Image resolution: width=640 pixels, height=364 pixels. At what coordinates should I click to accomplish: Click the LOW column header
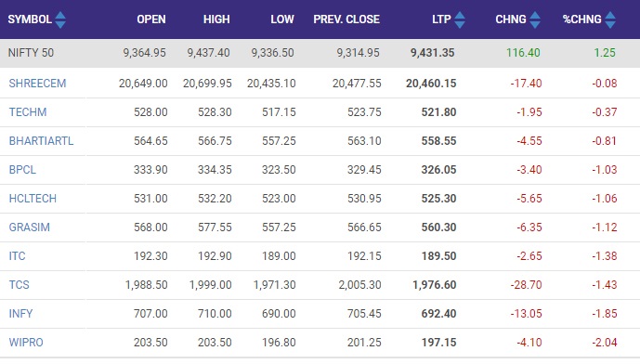coord(282,19)
